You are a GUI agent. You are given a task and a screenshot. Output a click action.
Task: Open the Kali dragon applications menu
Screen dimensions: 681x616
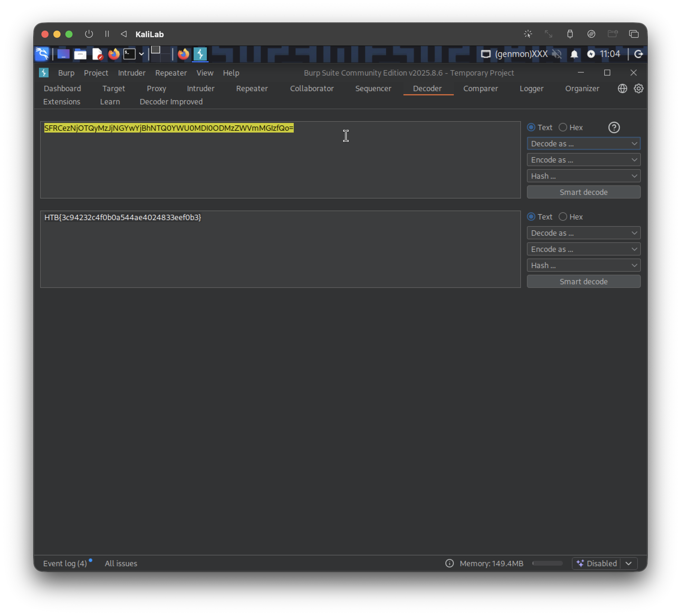(x=42, y=54)
